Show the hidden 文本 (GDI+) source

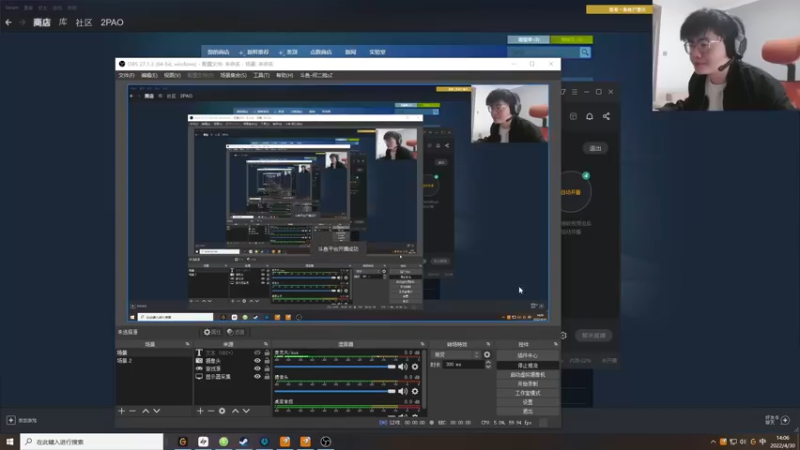257,353
